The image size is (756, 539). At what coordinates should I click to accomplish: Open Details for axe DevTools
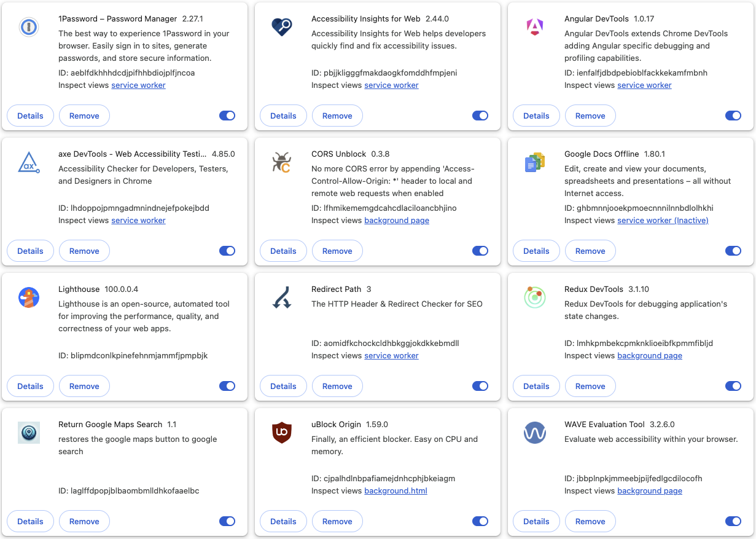pos(30,251)
